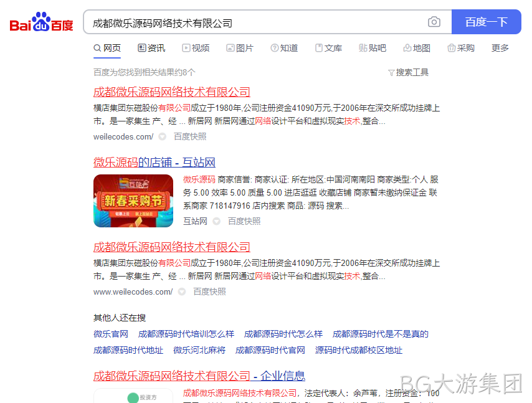
Task: Open 微乐源码的店铺 - 互站网 result
Action: 154,163
